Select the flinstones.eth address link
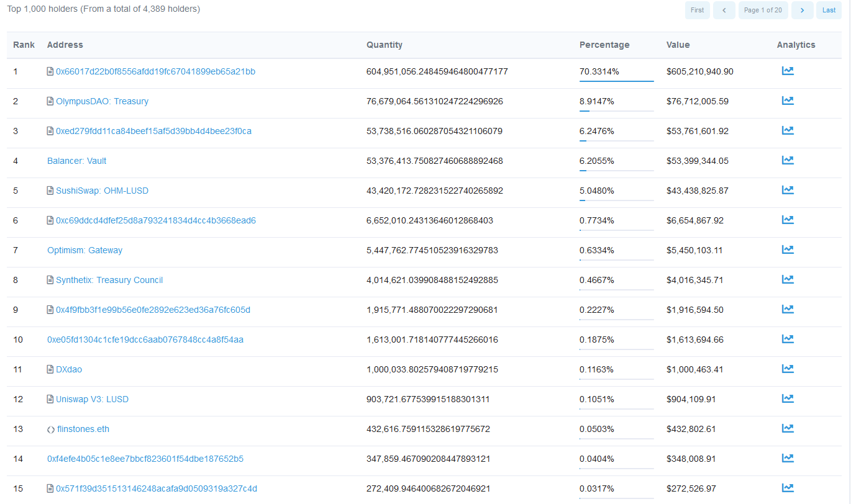The image size is (851, 504). pyautogui.click(x=83, y=429)
